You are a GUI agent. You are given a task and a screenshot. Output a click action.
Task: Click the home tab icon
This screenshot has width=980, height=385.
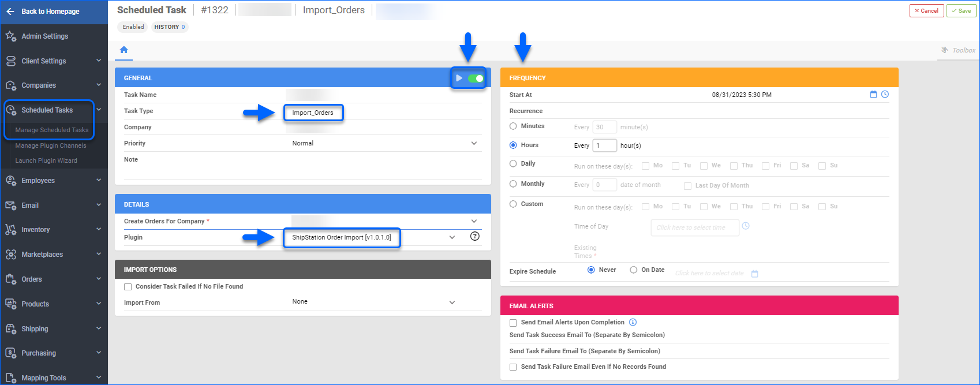tap(124, 50)
